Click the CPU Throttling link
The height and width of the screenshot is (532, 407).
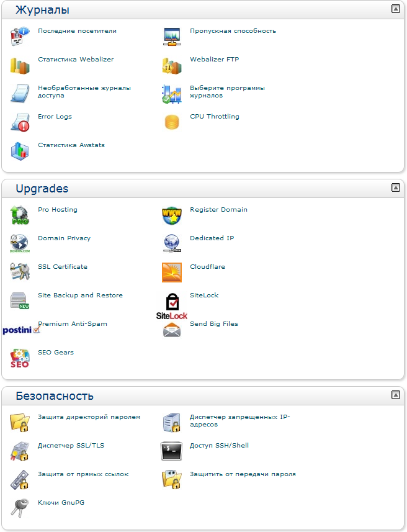214,116
